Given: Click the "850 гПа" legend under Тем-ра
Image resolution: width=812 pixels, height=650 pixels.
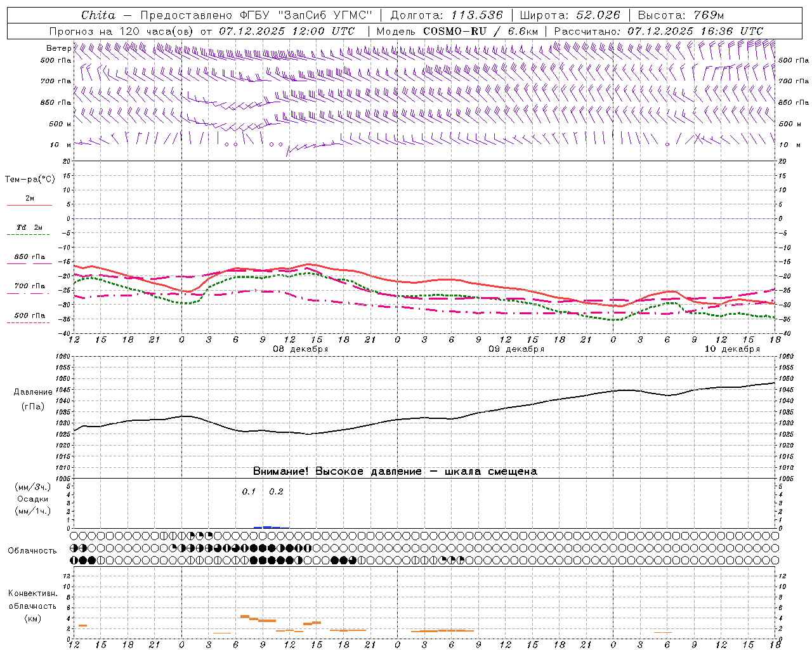Looking at the screenshot, I should click(x=29, y=257).
